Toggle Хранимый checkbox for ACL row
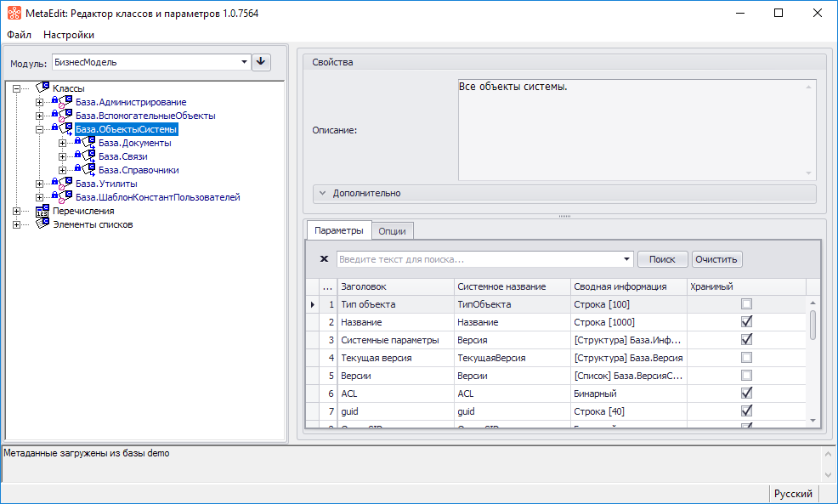Screen dimensions: 838x504 tap(746, 394)
